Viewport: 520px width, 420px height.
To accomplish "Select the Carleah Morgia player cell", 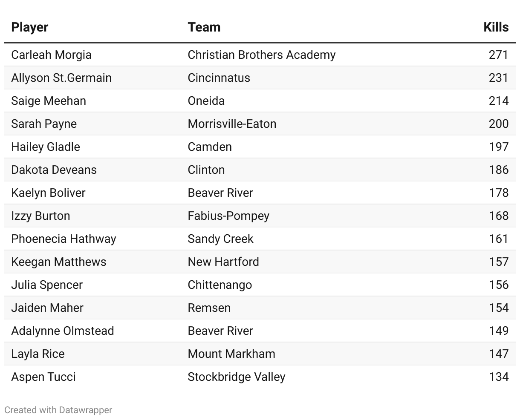I will tap(51, 55).
